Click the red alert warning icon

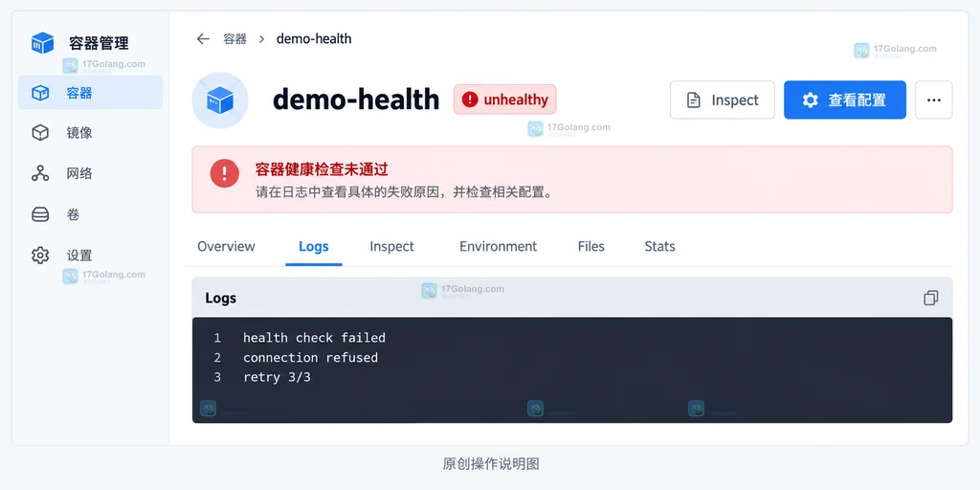point(224,173)
